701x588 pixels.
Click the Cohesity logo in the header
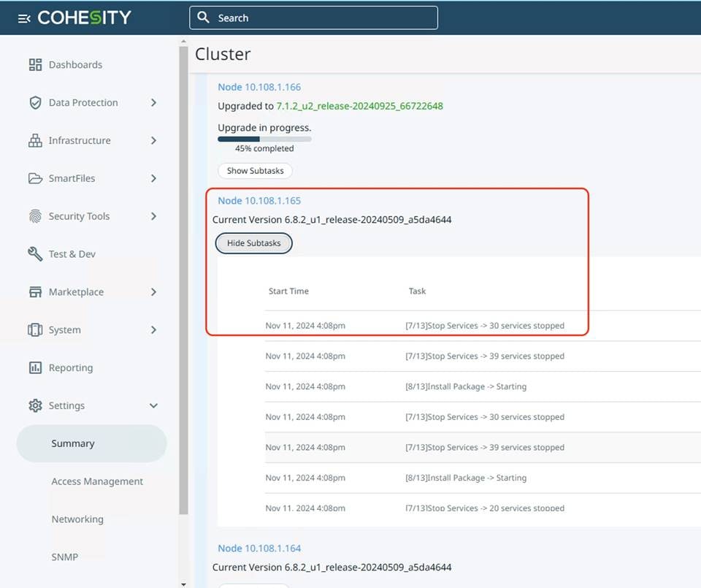pos(84,18)
